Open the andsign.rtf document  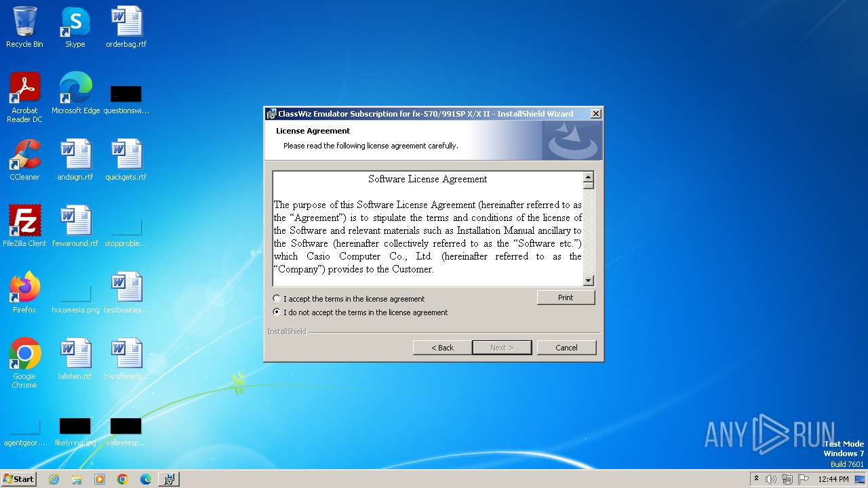(75, 160)
